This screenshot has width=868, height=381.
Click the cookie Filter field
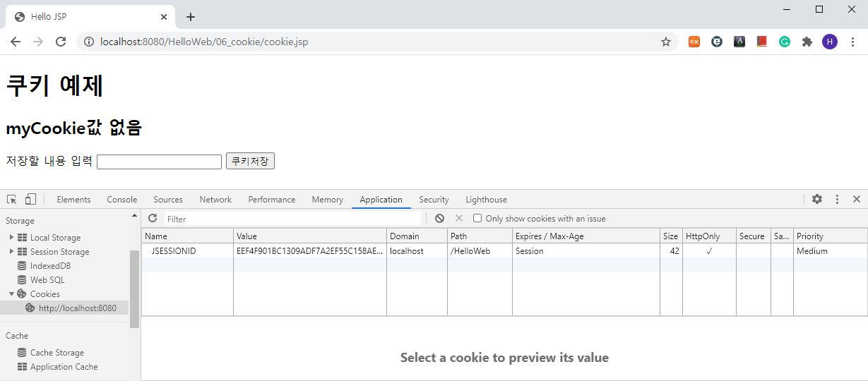[292, 219]
